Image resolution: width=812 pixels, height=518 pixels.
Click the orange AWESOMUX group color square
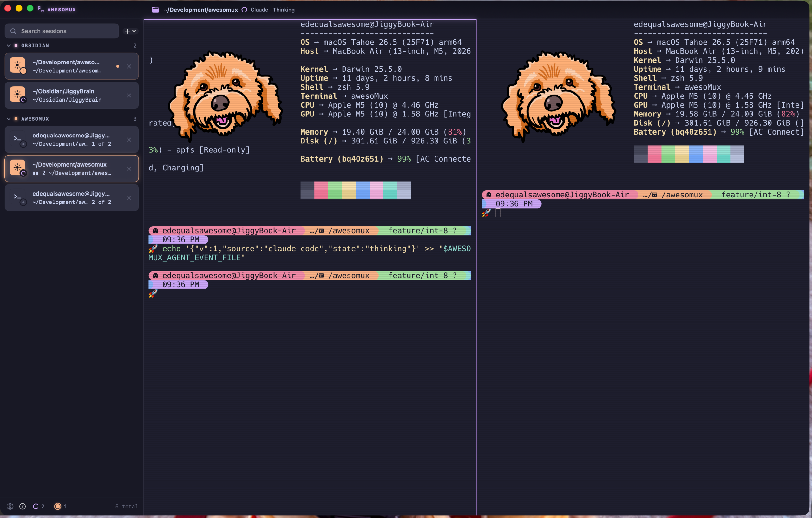point(16,119)
